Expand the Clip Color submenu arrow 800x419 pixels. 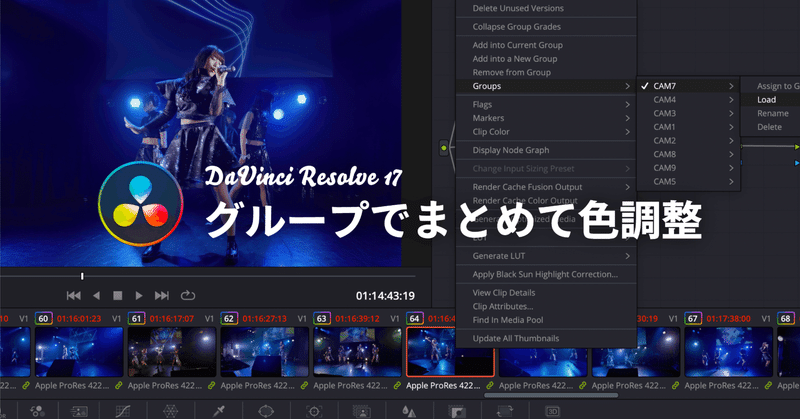tap(628, 132)
